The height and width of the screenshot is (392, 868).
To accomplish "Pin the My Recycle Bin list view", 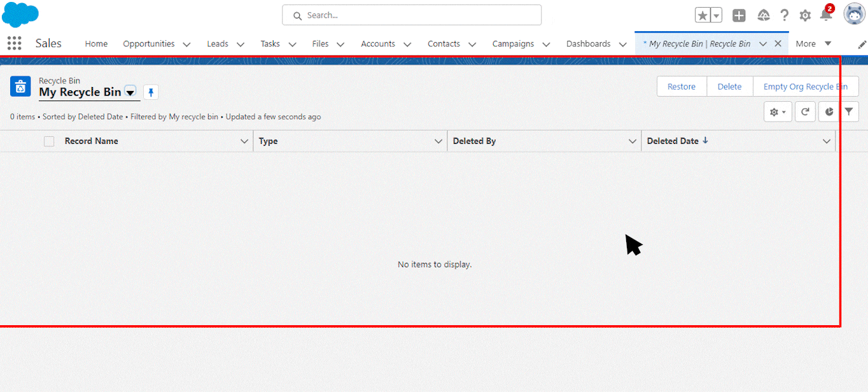I will [151, 92].
